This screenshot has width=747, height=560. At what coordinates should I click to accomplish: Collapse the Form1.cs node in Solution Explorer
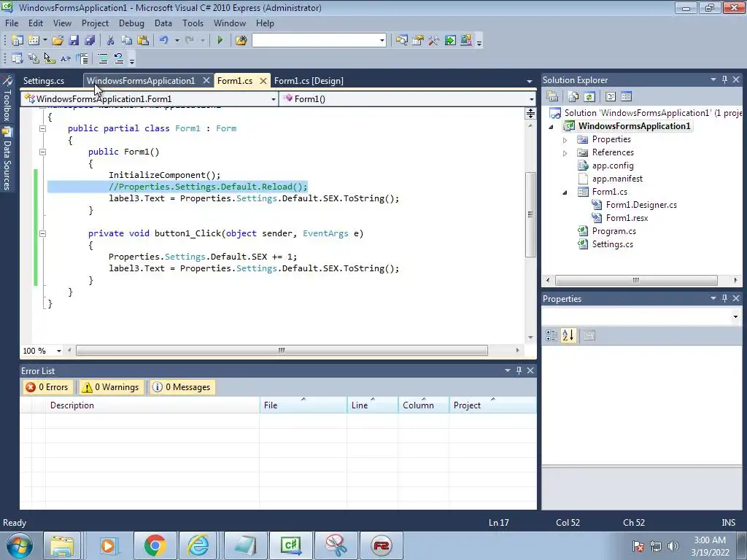tap(565, 192)
